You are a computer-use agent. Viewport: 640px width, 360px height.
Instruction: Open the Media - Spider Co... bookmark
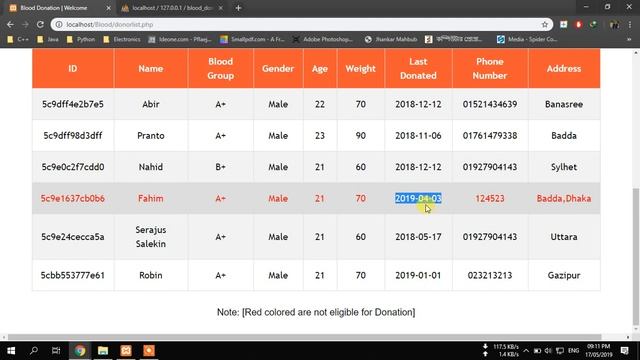(x=527, y=40)
